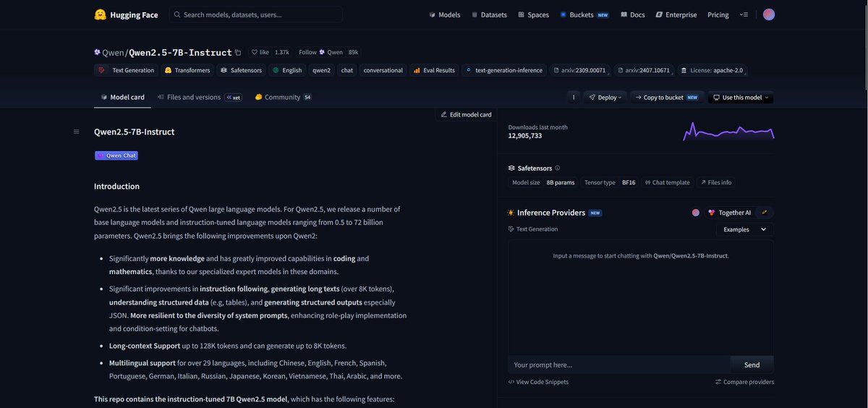Open the Enterprise nav link
Screen dimensions: 868x408
[676, 14]
